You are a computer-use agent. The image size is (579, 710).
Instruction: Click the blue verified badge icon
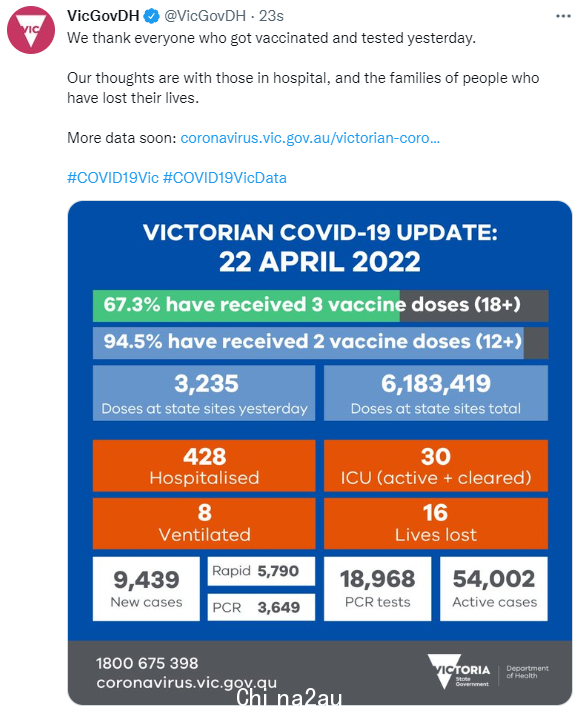tap(151, 17)
